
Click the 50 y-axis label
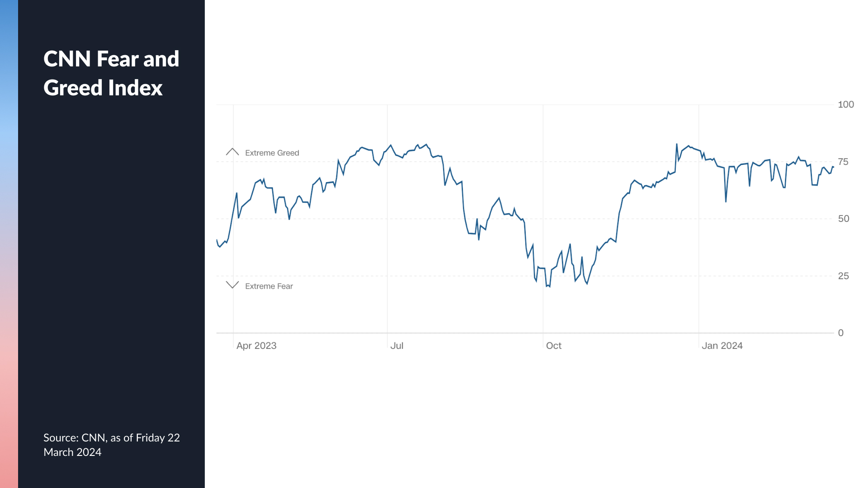click(x=843, y=219)
